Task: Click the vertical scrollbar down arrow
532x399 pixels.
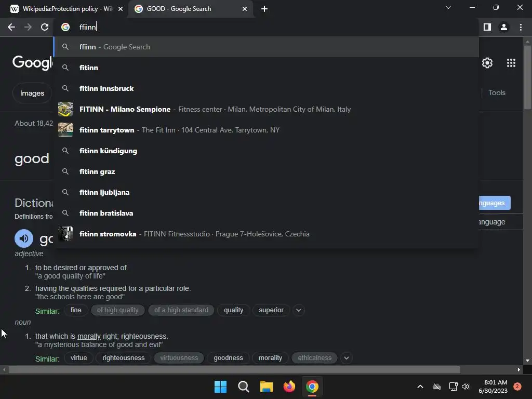Action: (527, 361)
